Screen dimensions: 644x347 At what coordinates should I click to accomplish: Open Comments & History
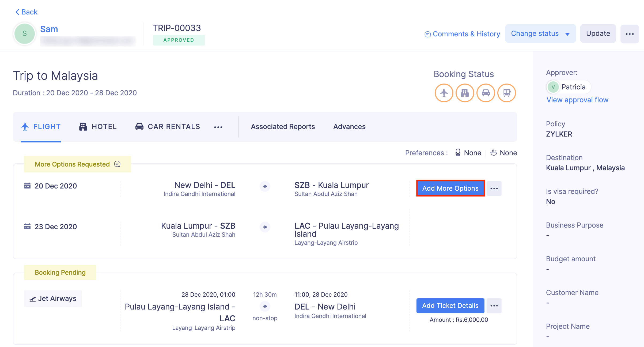[462, 34]
